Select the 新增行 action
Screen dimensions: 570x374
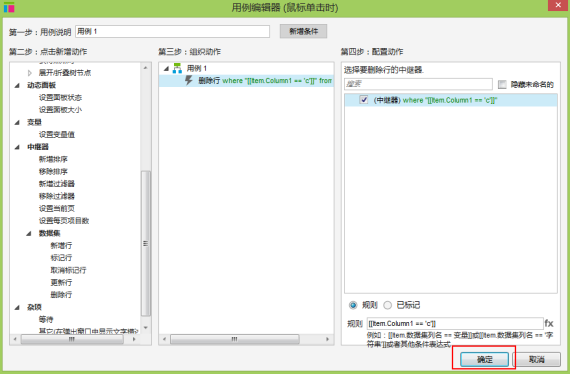click(x=61, y=245)
